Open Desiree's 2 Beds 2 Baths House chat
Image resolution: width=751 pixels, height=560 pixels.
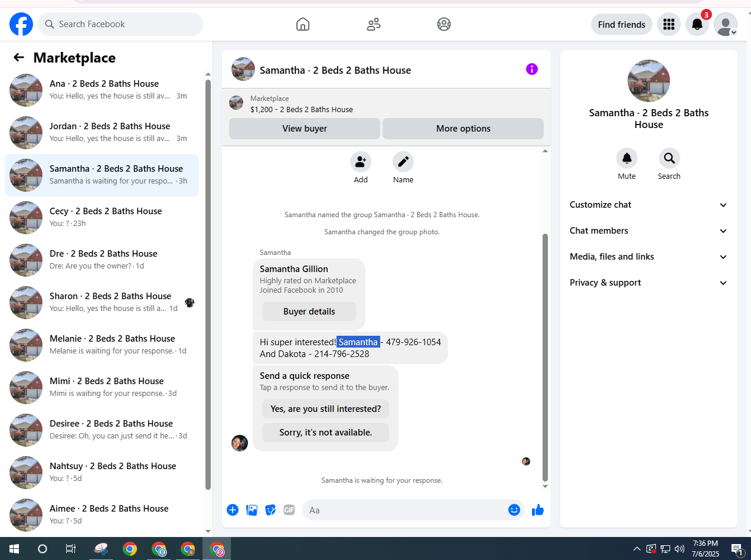[x=102, y=430]
